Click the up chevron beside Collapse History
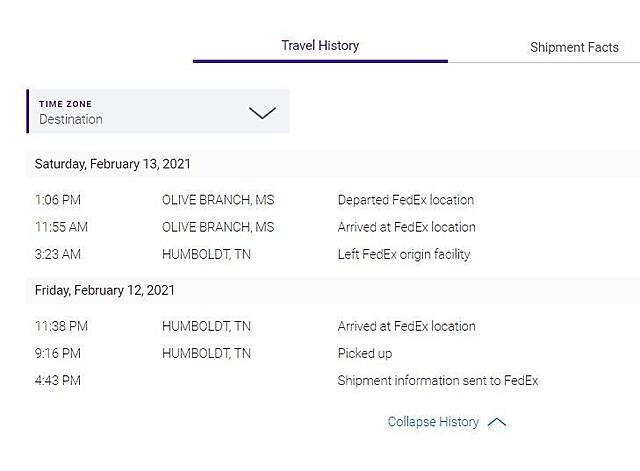The height and width of the screenshot is (471, 640). (497, 422)
